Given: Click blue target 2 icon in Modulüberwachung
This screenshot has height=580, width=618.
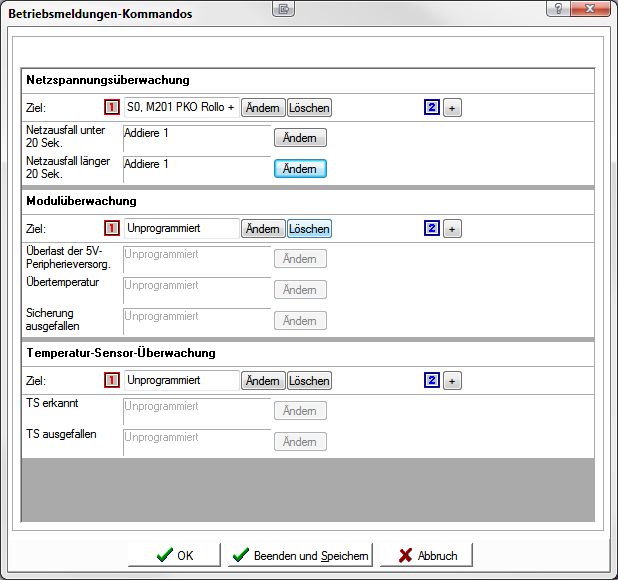Looking at the screenshot, I should pyautogui.click(x=431, y=229).
